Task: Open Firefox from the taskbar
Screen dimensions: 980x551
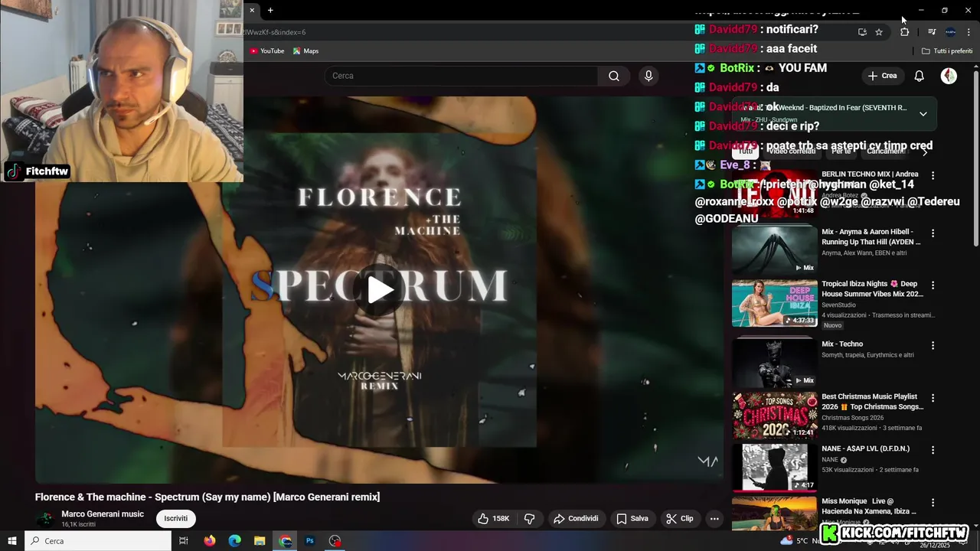Action: tap(210, 541)
